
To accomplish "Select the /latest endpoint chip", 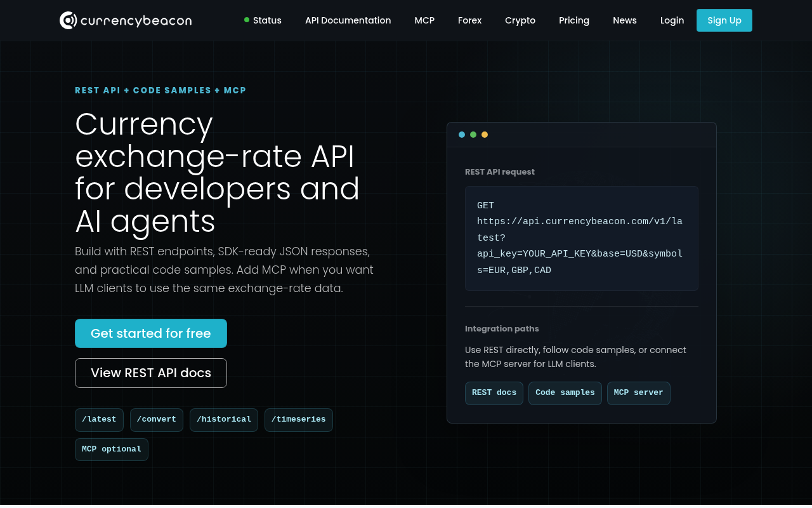I will (99, 420).
